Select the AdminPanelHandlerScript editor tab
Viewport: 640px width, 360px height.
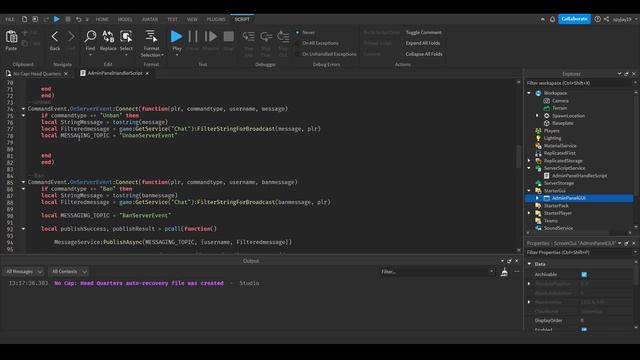point(115,73)
